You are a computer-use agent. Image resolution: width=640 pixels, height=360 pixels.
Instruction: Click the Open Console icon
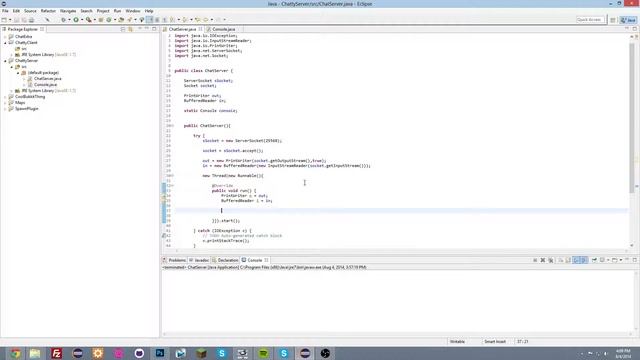pyautogui.click(x=615, y=260)
